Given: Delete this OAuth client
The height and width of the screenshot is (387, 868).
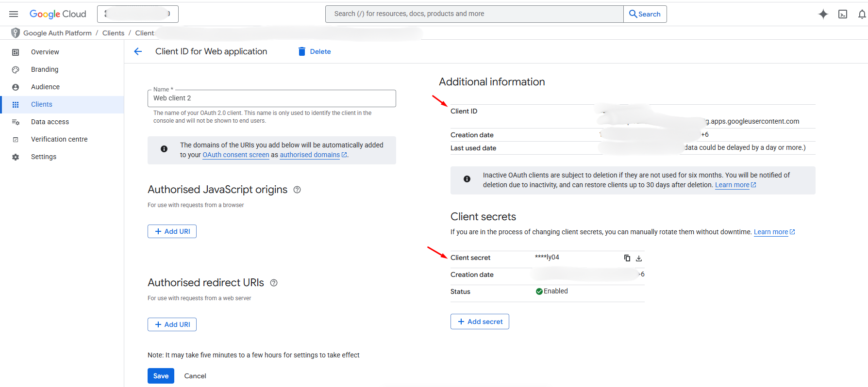Looking at the screenshot, I should point(315,51).
